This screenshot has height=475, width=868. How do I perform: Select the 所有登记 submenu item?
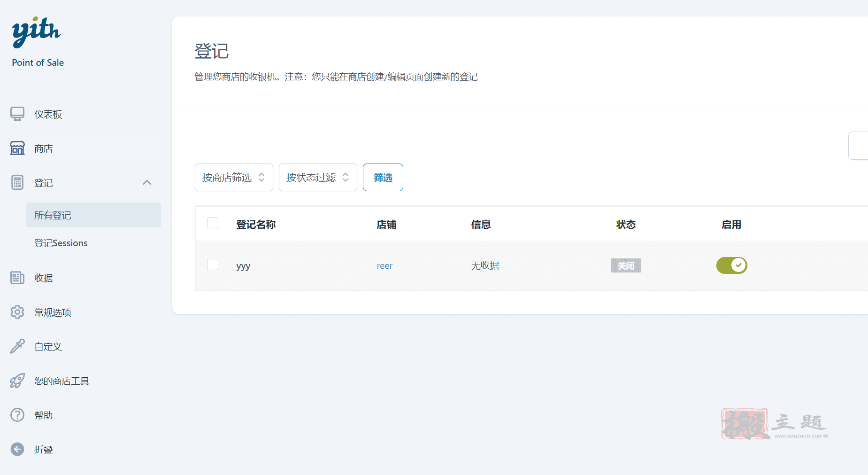click(93, 215)
